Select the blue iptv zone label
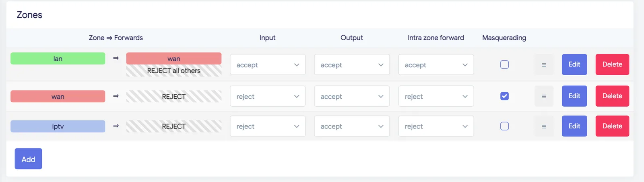The height and width of the screenshot is (182, 644). click(58, 126)
